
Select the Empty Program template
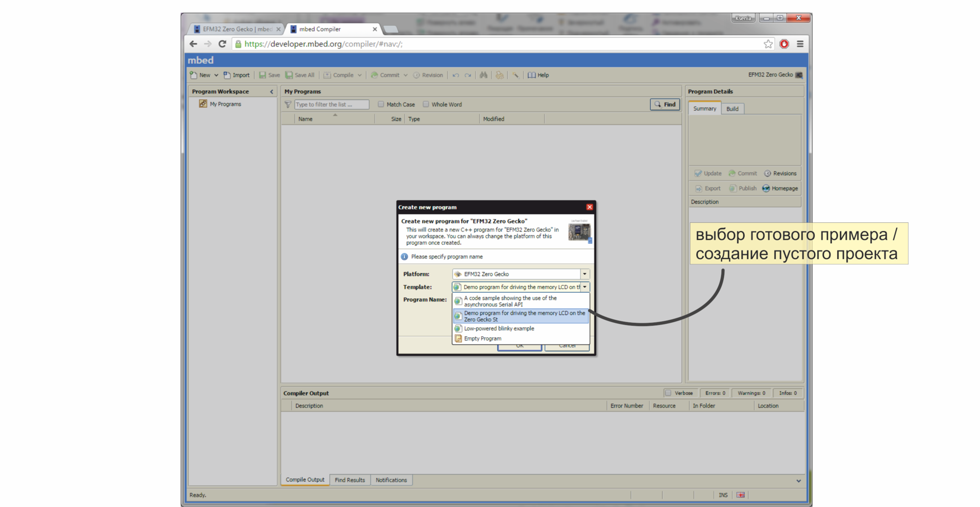point(521,339)
